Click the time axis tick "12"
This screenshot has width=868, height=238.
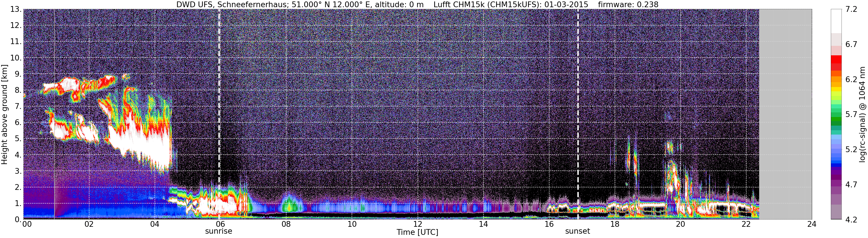417,224
